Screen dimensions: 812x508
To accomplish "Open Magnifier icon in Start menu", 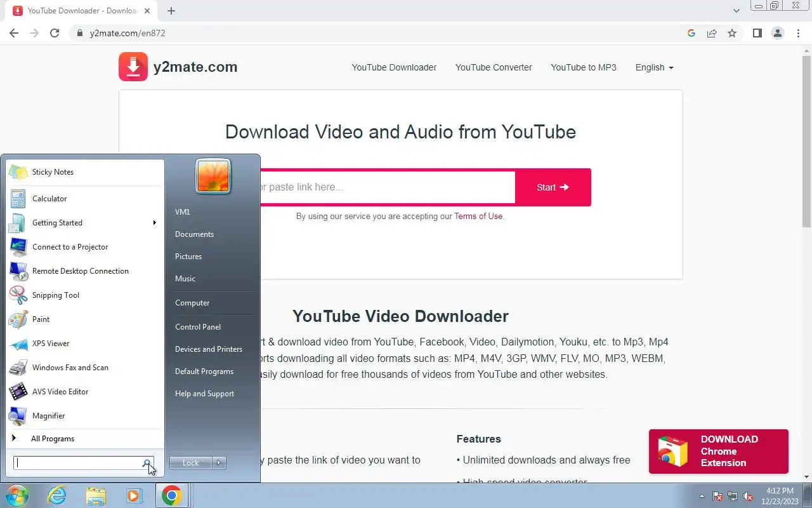I will click(18, 416).
